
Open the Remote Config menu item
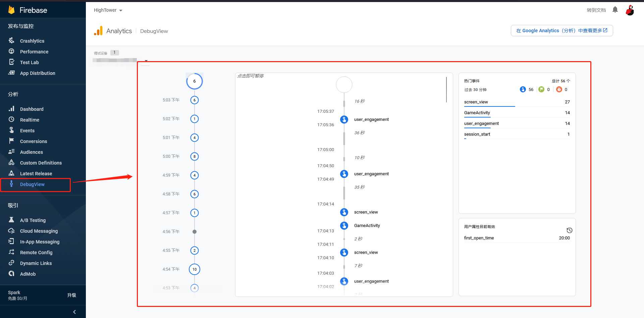36,253
